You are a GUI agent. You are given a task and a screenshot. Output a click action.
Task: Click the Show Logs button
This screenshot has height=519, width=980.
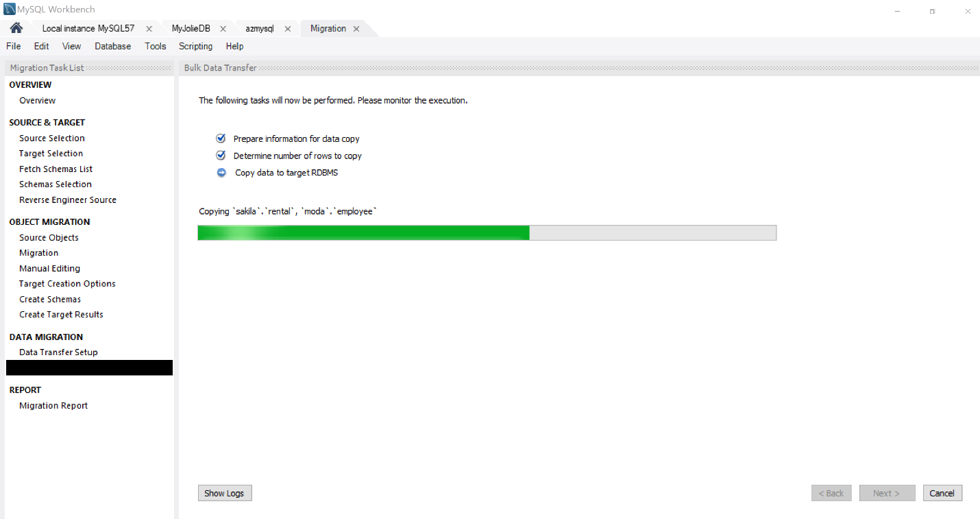[225, 493]
